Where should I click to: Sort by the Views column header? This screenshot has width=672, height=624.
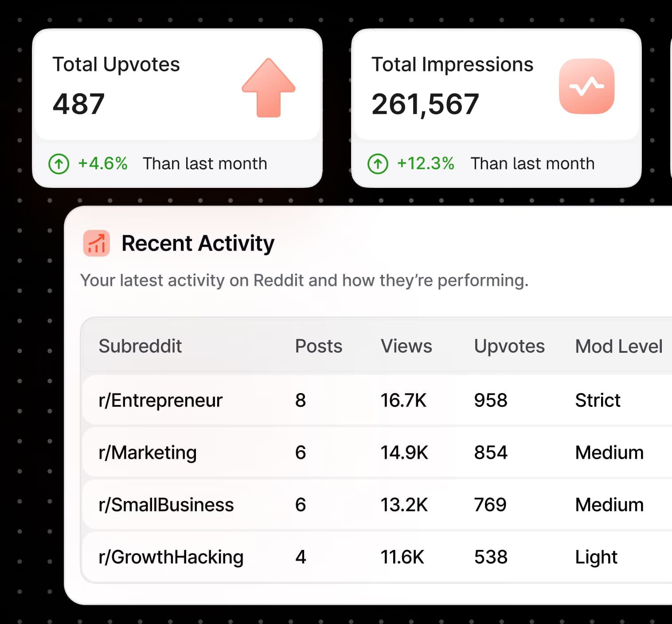click(406, 346)
